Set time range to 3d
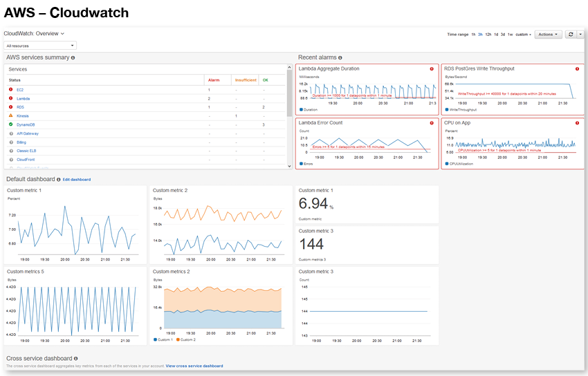 pyautogui.click(x=503, y=35)
